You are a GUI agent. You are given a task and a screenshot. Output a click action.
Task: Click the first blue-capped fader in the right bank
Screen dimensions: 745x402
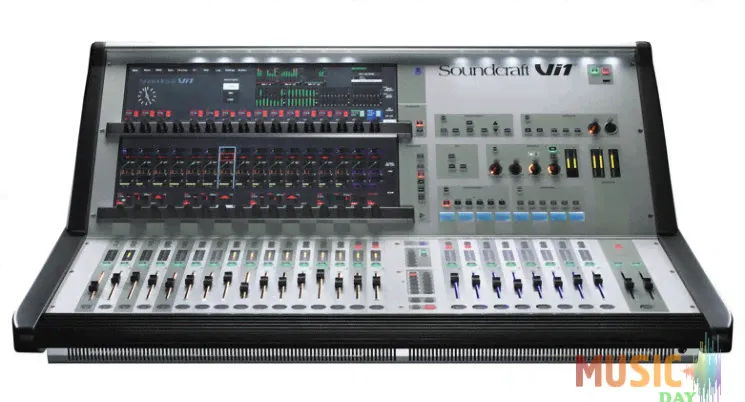[453, 281]
